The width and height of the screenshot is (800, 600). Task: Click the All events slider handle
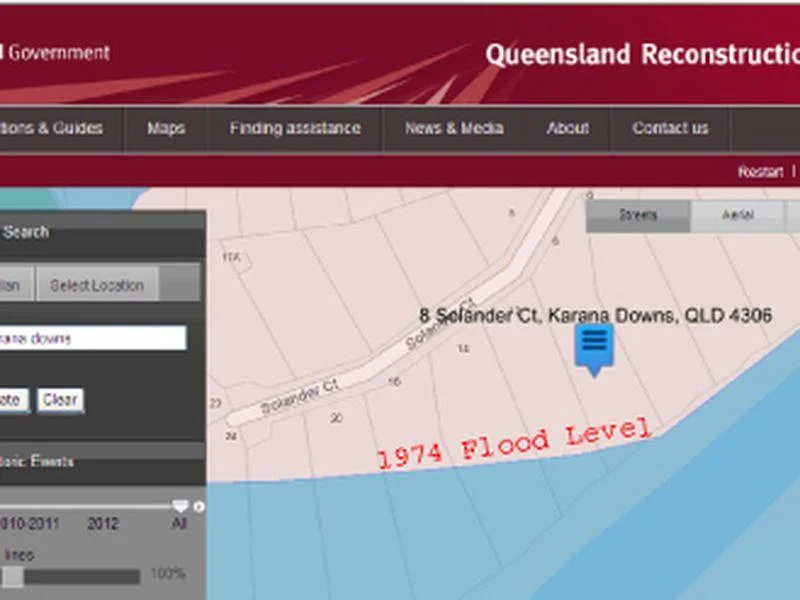pyautogui.click(x=180, y=507)
